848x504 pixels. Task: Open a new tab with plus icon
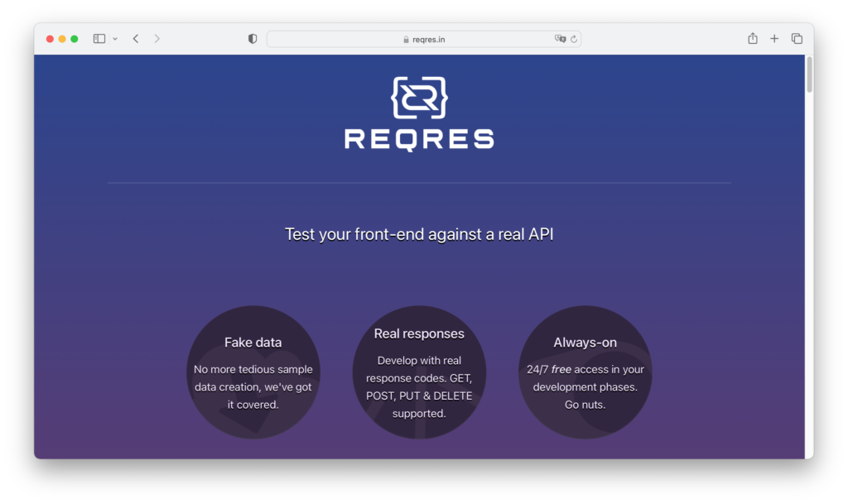tap(774, 39)
